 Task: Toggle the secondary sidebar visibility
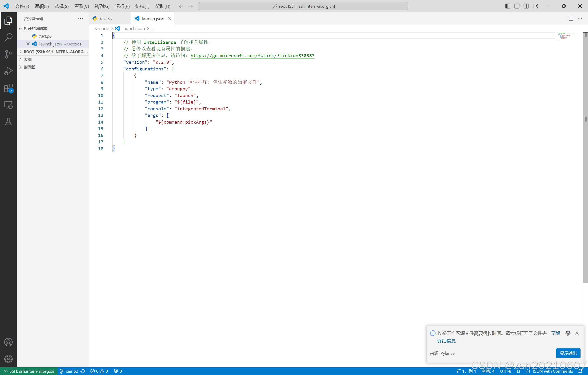[x=526, y=6]
